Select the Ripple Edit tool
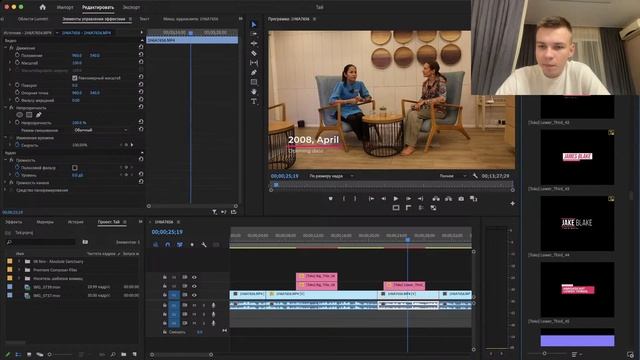 tap(254, 43)
